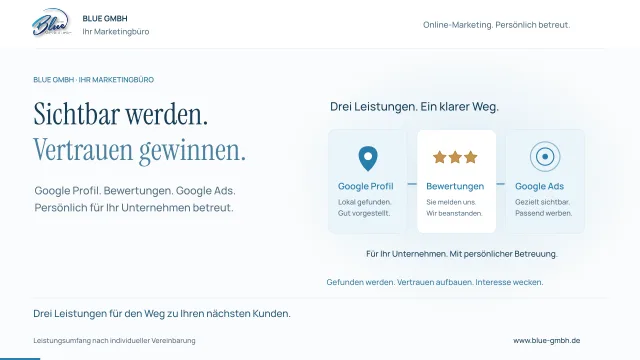
Task: Click the target circle icon for Google Ads
Action: click(x=545, y=156)
